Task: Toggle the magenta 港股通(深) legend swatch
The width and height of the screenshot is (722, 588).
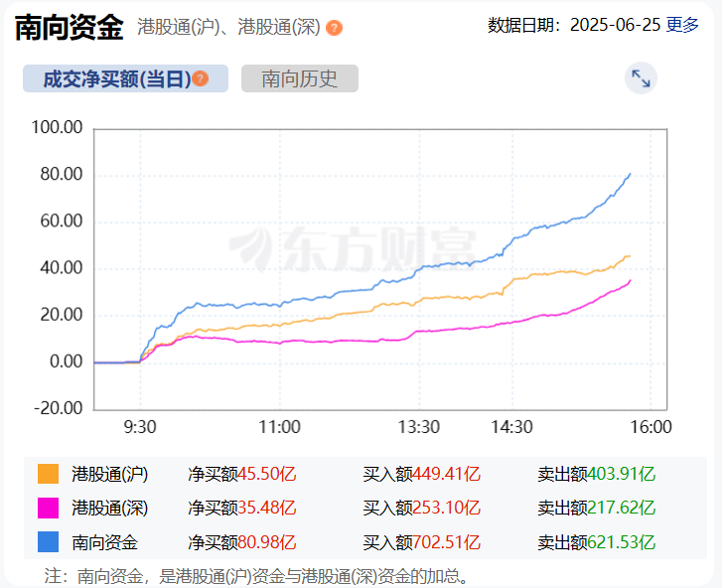Action: point(49,508)
